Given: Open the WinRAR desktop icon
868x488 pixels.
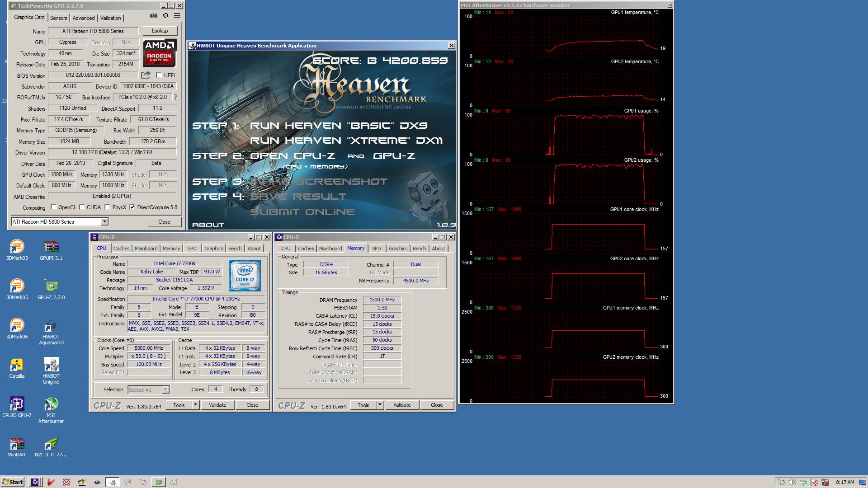Looking at the screenshot, I should (x=17, y=446).
